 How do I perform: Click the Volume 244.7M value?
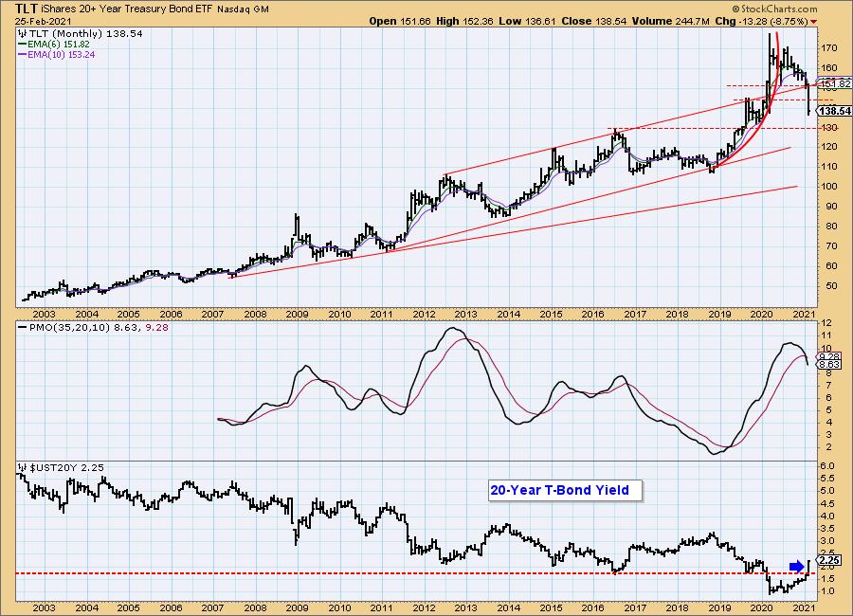coord(671,21)
